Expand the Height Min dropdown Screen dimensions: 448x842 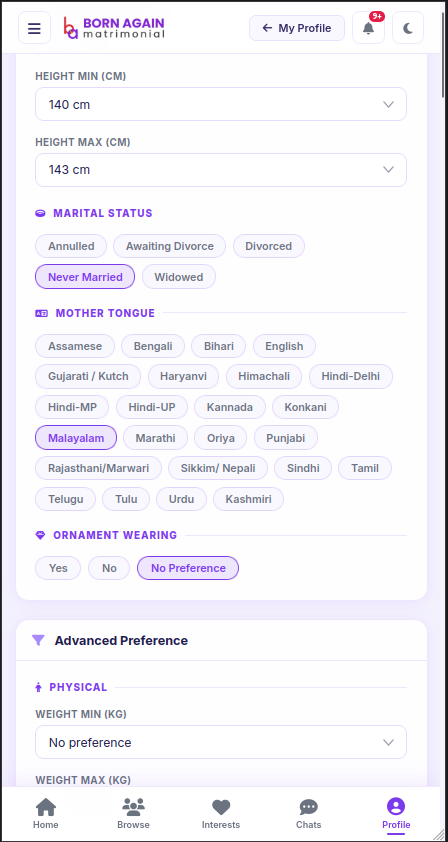click(x=221, y=104)
